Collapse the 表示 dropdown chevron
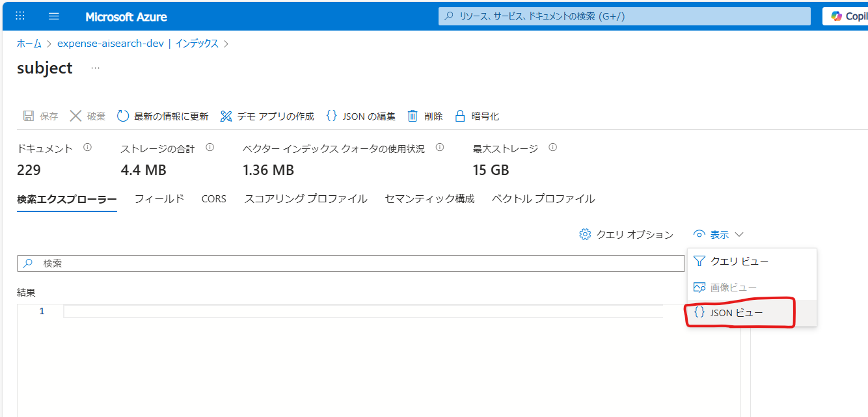Image resolution: width=868 pixels, height=417 pixels. click(x=739, y=234)
